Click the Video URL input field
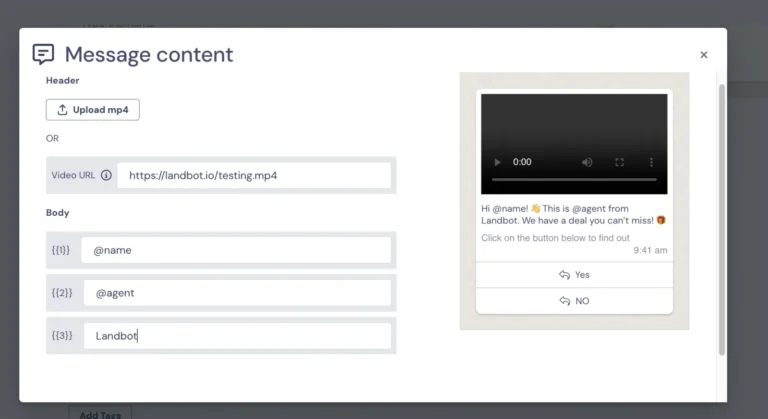Screen dimensions: 768x419 tap(254, 175)
